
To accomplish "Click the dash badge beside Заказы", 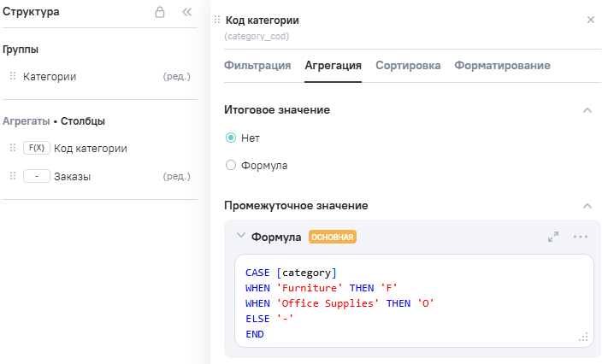I will click(x=36, y=176).
